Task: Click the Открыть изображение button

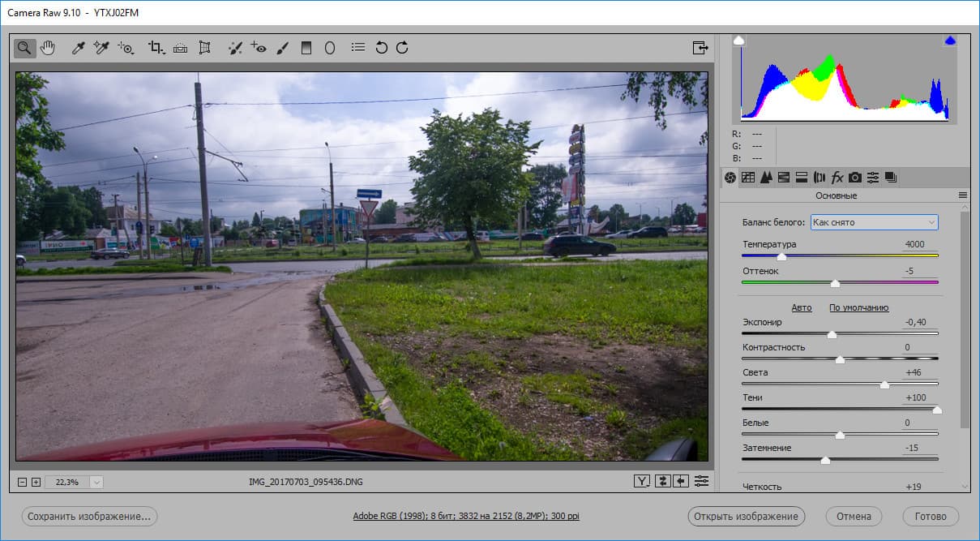Action: [745, 516]
